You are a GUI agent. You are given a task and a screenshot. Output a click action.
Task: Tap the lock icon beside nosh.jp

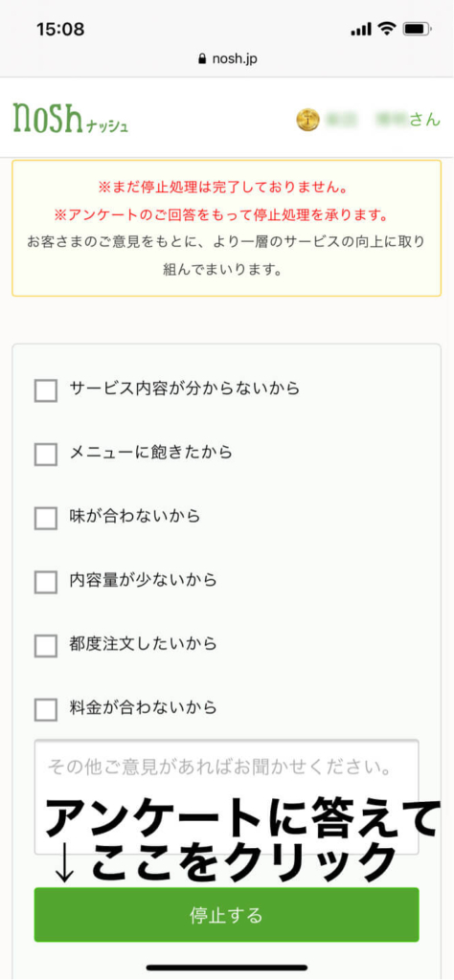(x=201, y=59)
